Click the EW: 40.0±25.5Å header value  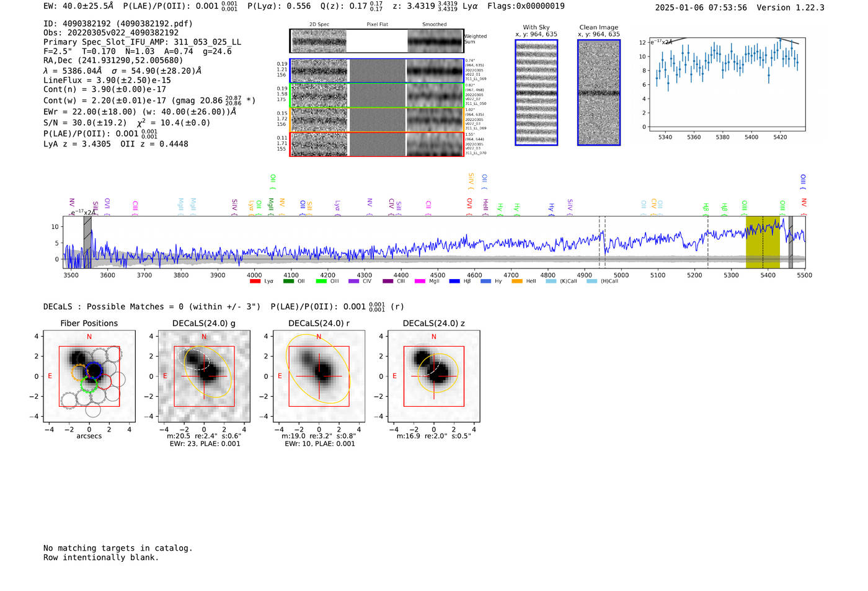pos(79,6)
